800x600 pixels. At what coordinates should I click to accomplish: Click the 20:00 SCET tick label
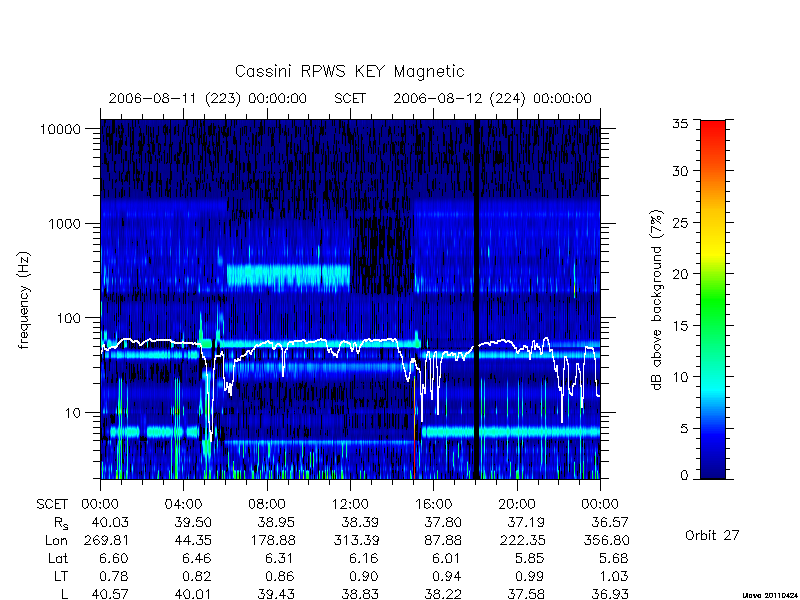[x=516, y=504]
